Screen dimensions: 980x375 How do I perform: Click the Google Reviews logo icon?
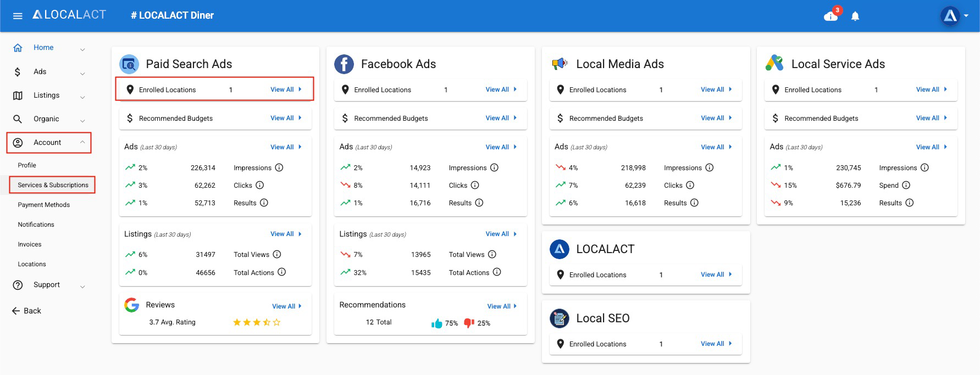[131, 305]
